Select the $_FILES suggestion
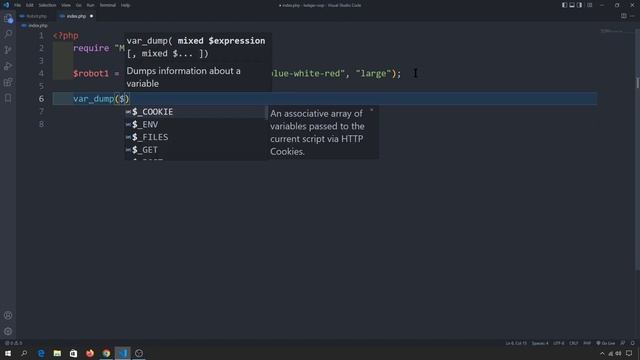This screenshot has height=360, width=640. [196, 137]
